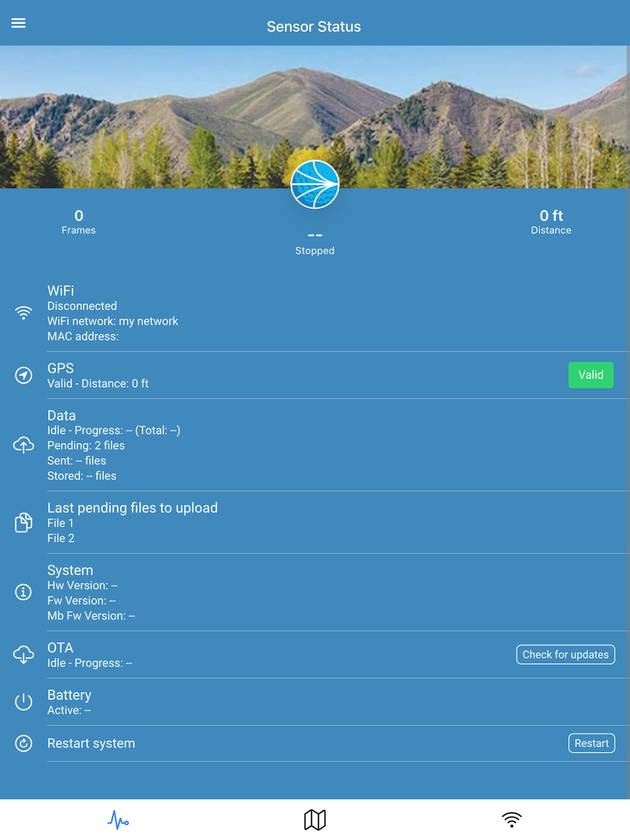Click the WiFi heading text

coord(61,291)
